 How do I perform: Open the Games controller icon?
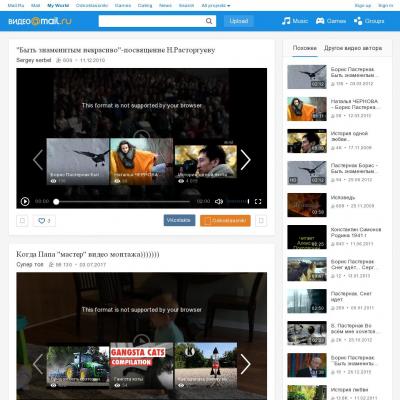(x=320, y=21)
